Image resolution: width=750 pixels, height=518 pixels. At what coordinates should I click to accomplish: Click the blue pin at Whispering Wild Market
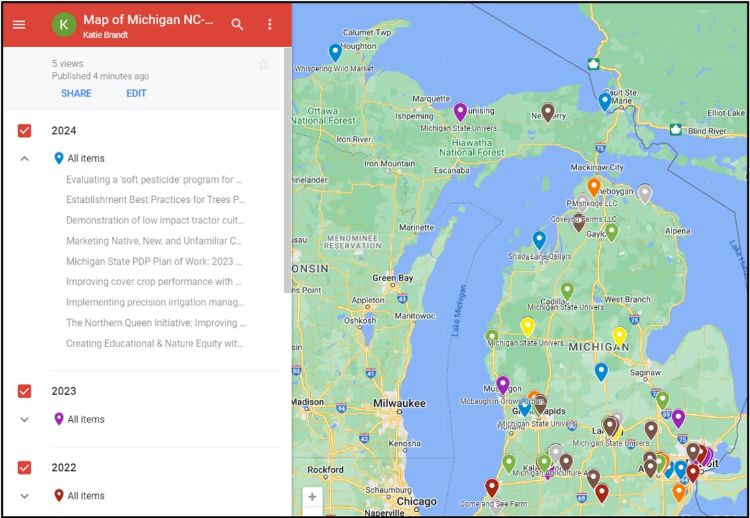pos(335,52)
